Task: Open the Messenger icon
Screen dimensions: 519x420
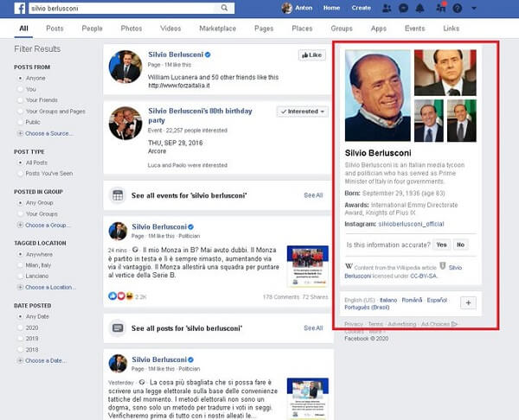Action: (403, 8)
